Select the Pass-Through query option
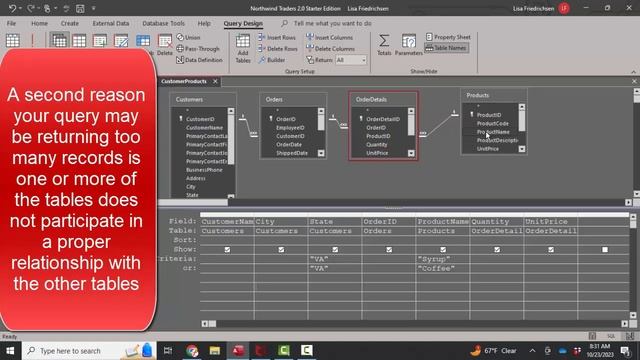The height and width of the screenshot is (360, 640). pos(198,49)
